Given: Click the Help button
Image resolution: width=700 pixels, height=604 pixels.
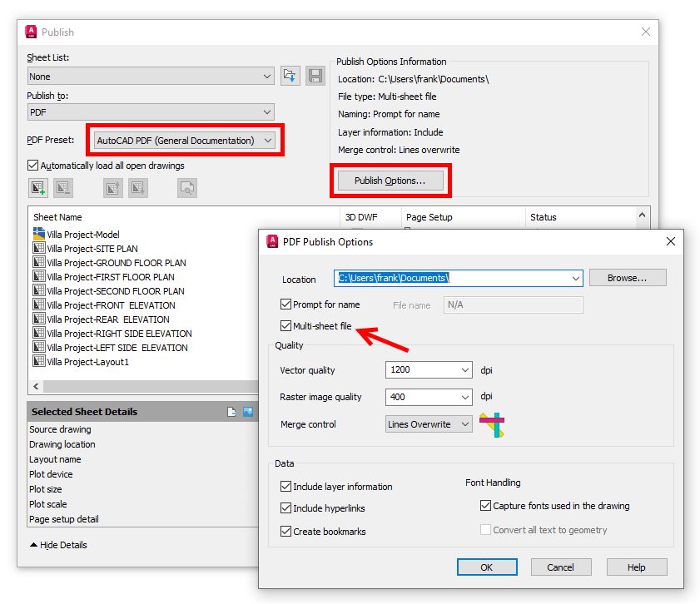Looking at the screenshot, I should click(637, 567).
